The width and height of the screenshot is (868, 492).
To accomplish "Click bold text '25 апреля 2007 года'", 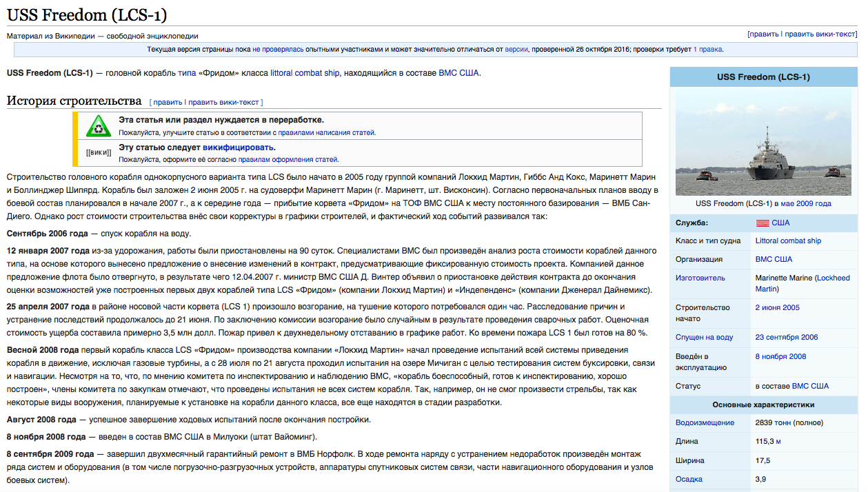I will 48,307.
